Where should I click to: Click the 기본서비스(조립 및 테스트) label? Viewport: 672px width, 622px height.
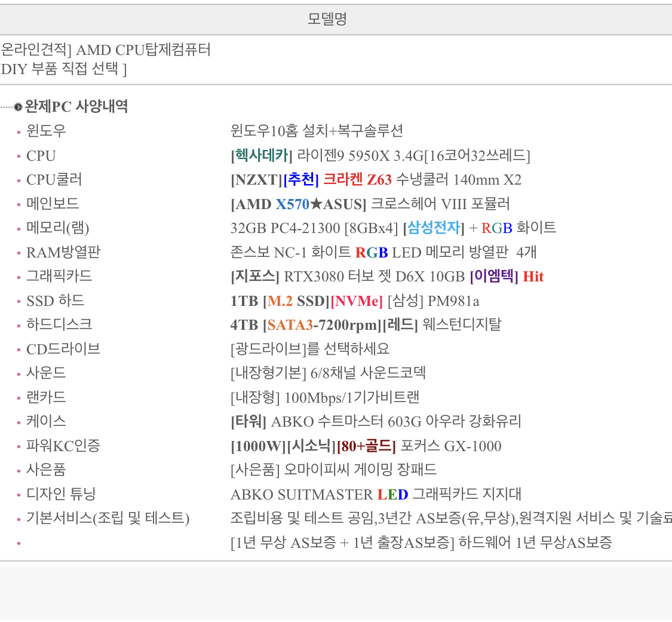108,518
